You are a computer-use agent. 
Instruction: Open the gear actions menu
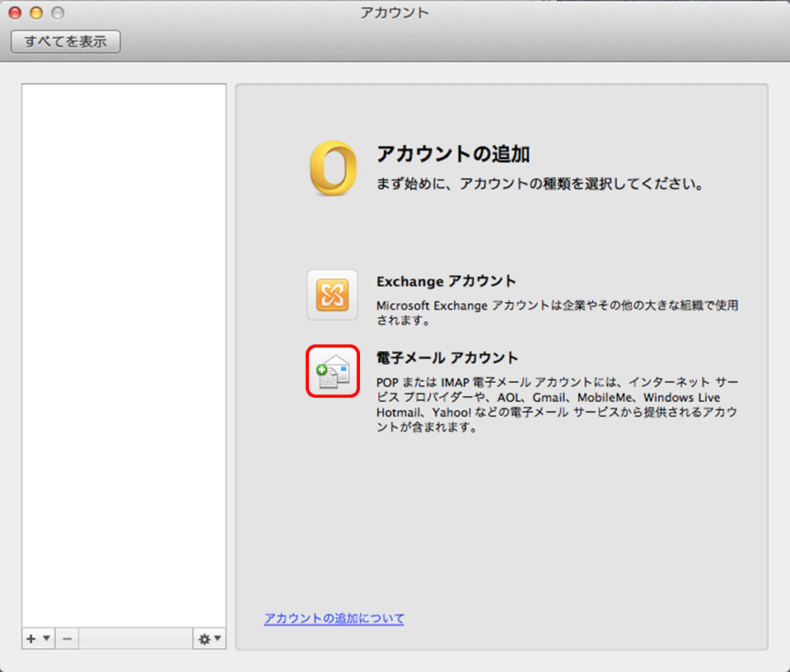click(209, 639)
